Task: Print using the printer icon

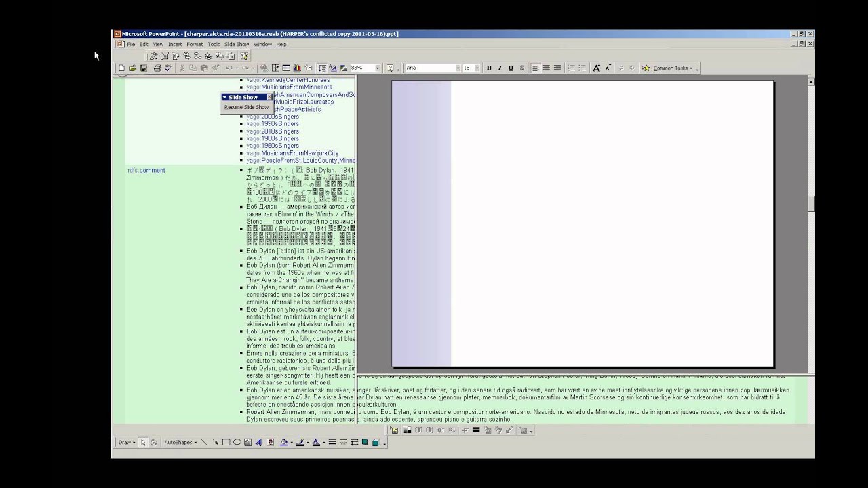Action: (157, 68)
